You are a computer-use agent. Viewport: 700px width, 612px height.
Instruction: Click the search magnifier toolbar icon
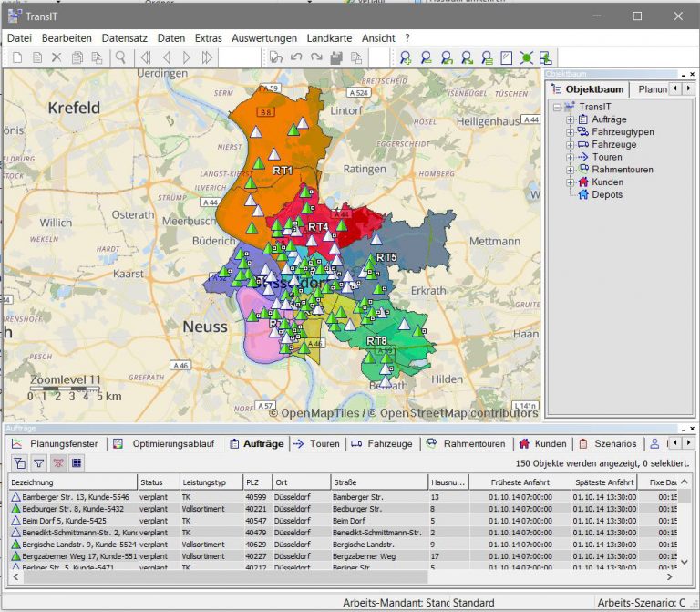point(120,57)
